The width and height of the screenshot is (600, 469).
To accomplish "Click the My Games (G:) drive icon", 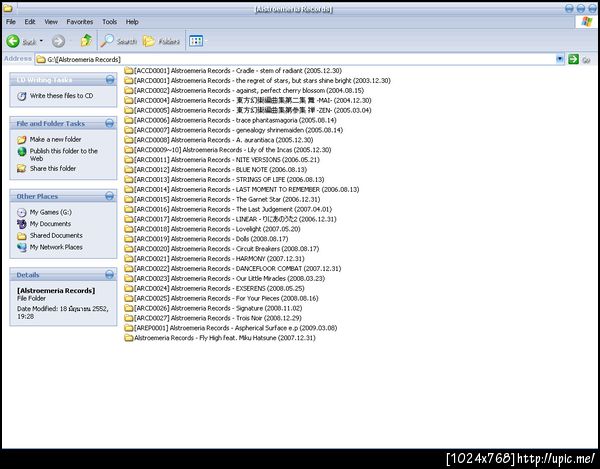I will pyautogui.click(x=22, y=212).
